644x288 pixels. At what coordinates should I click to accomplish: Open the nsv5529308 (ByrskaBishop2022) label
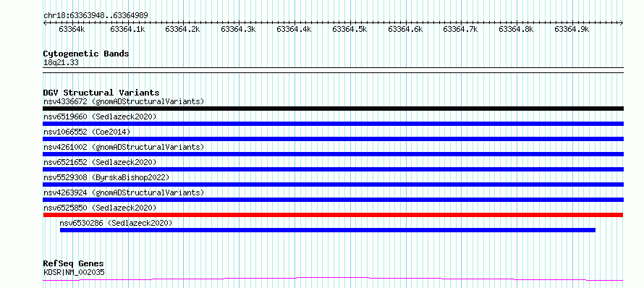[x=106, y=177]
